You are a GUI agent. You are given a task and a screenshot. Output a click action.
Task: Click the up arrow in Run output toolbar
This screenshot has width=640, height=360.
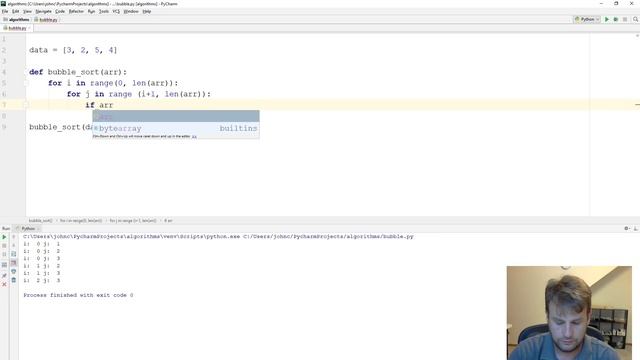coord(13,237)
